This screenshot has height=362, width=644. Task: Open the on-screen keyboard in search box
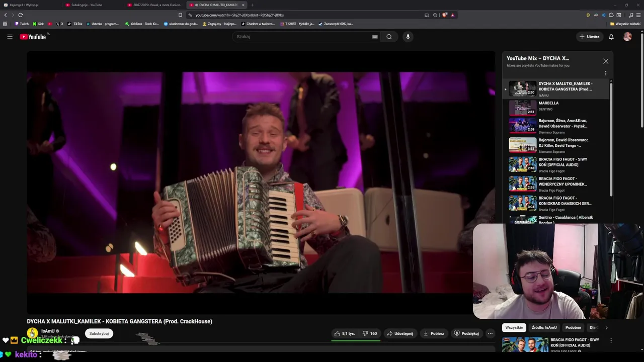pos(375,37)
